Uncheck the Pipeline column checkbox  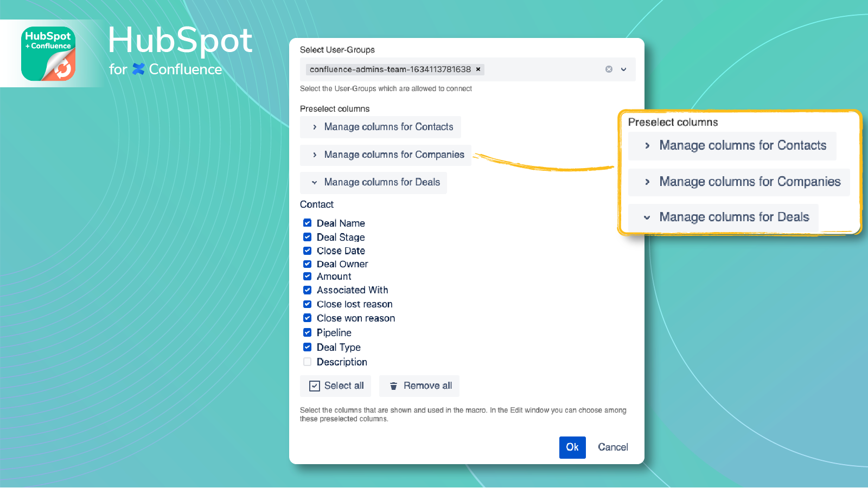(307, 332)
